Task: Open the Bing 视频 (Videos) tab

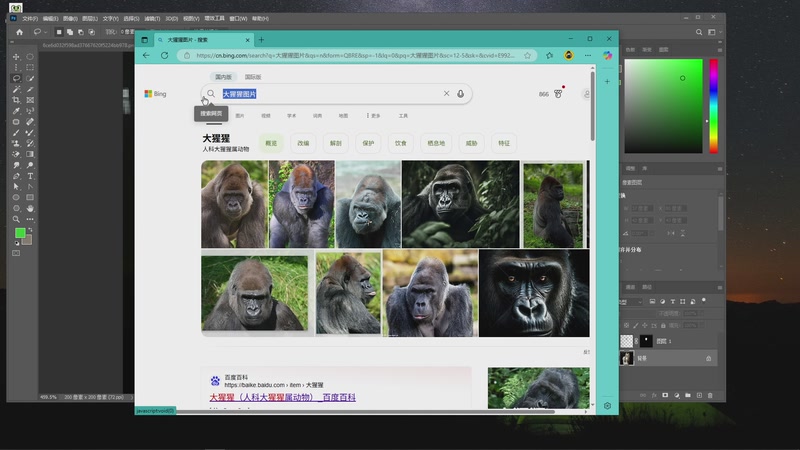Action: click(x=266, y=116)
